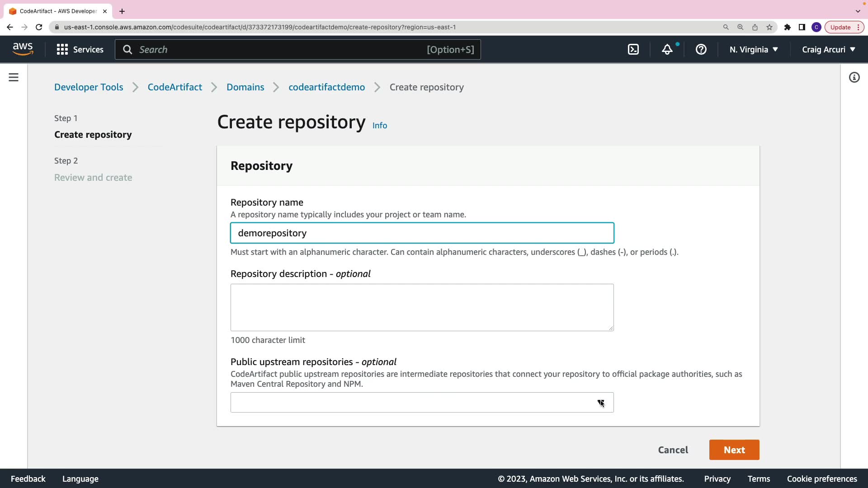Click the AWS logo home icon

(23, 49)
